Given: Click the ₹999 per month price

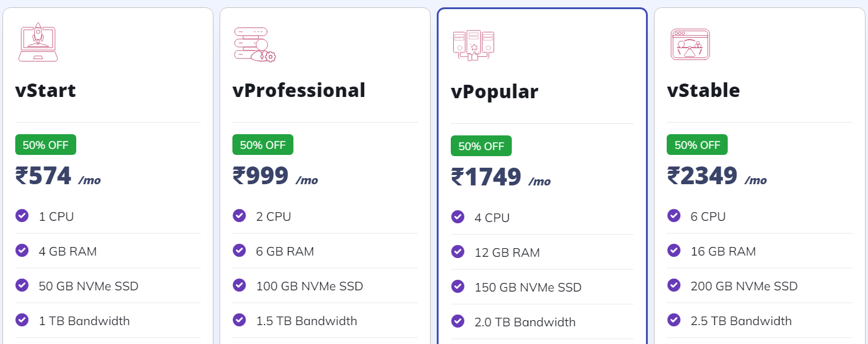Looking at the screenshot, I should 275,176.
